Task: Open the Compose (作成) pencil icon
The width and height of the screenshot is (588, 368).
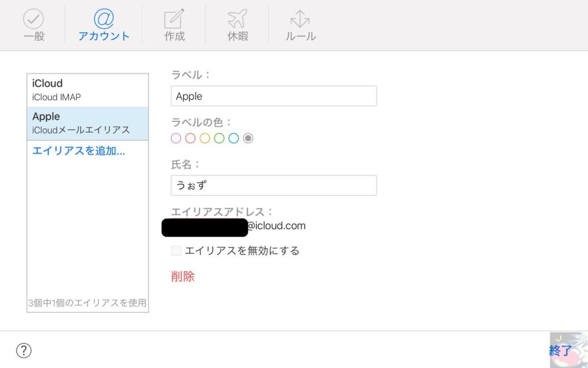Action: tap(175, 20)
